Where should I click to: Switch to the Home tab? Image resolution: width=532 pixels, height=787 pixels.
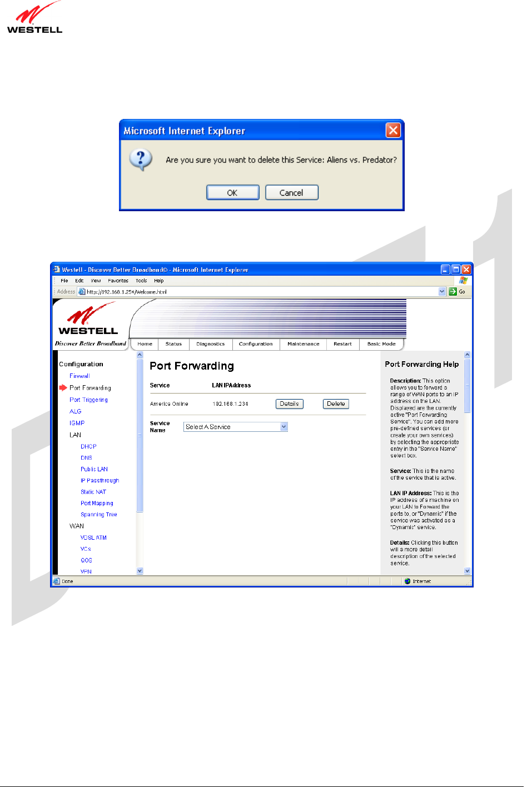pos(145,344)
